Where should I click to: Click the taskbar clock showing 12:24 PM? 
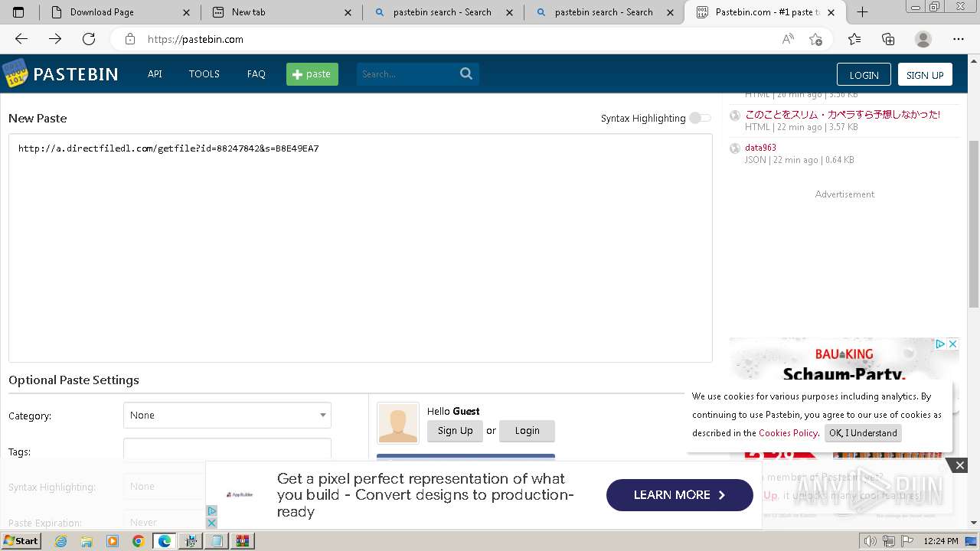pyautogui.click(x=940, y=541)
